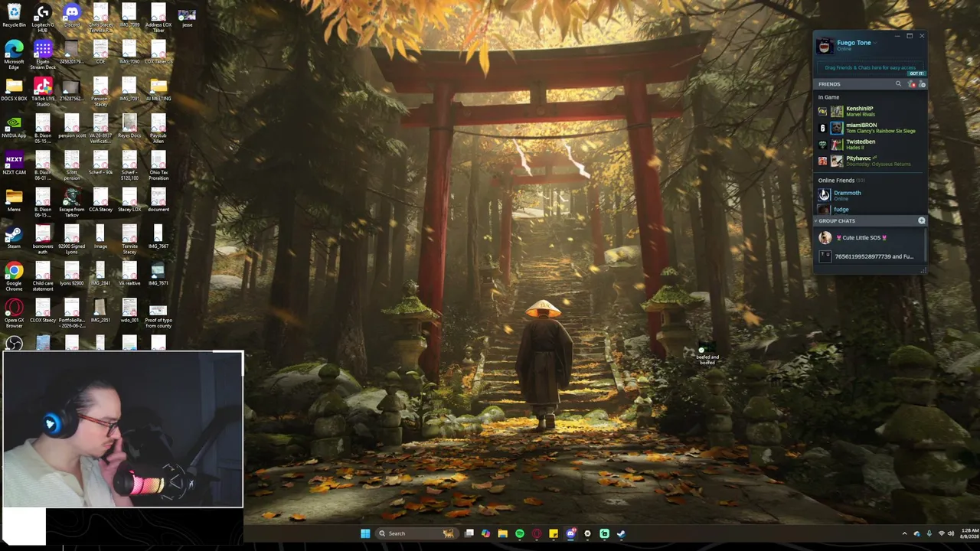980x551 pixels.
Task: Select the Reyes Docs desktop file
Action: [x=129, y=126]
